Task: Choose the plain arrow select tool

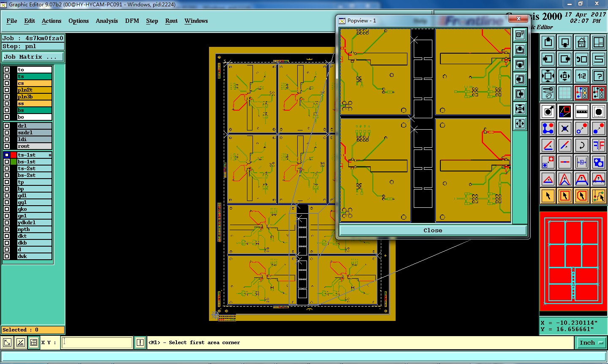Action: 548,196
